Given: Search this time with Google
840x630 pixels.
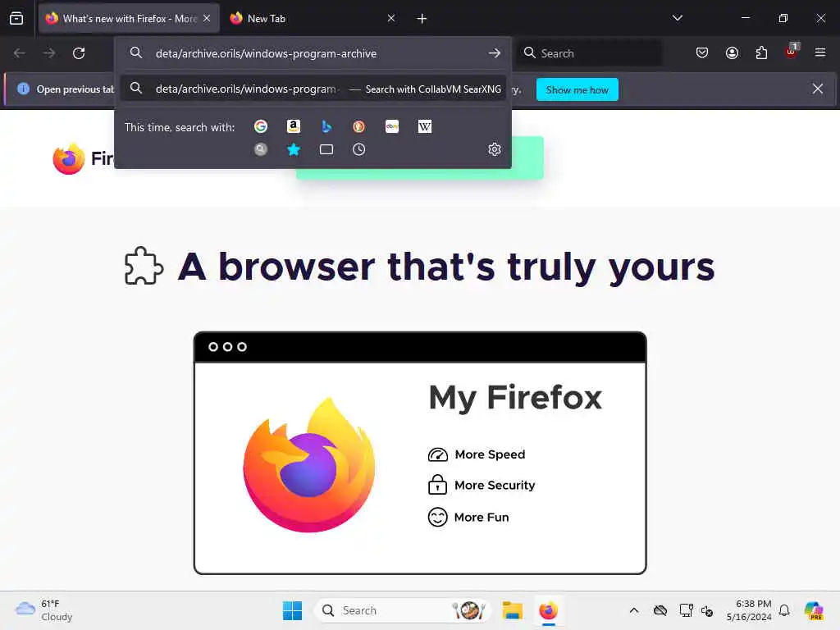Looking at the screenshot, I should coord(261,126).
